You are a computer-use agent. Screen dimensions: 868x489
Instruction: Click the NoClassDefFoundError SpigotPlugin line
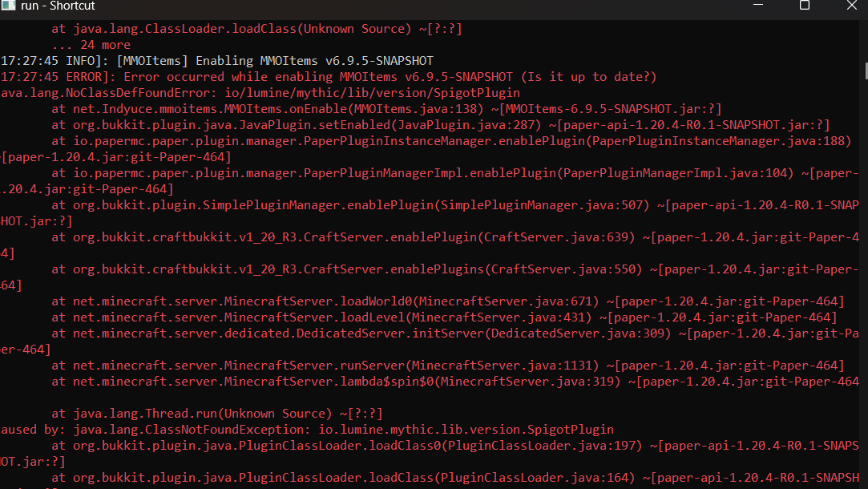(260, 93)
